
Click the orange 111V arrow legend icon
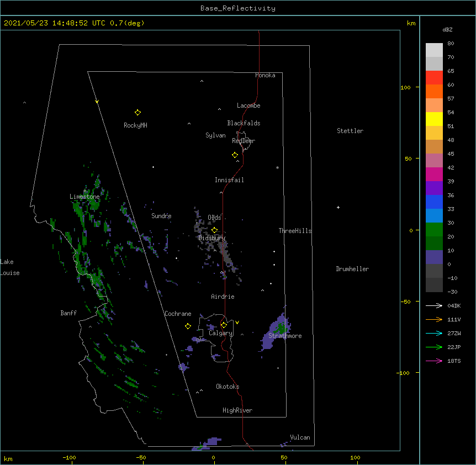pos(434,319)
